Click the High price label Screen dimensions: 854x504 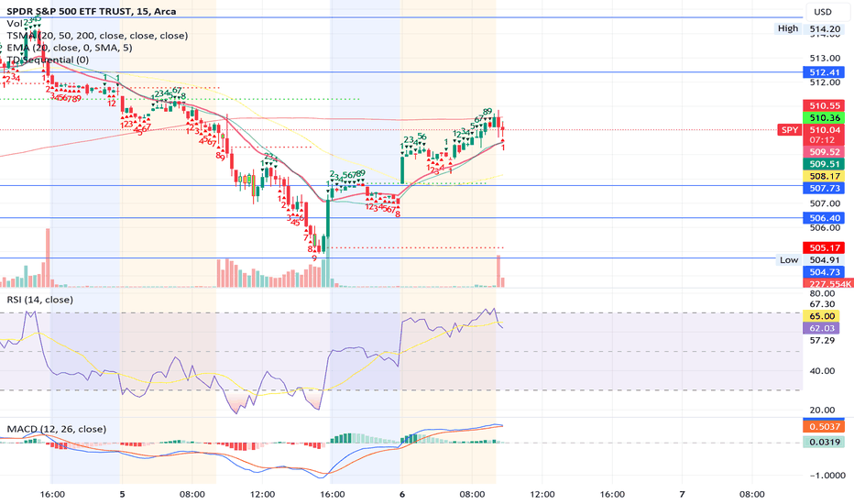[x=787, y=28]
